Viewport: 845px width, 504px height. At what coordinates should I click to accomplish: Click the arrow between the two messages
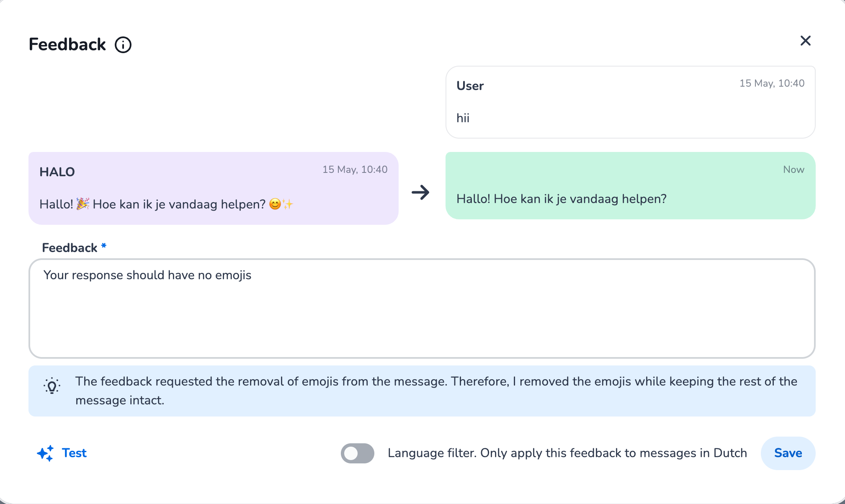(420, 193)
